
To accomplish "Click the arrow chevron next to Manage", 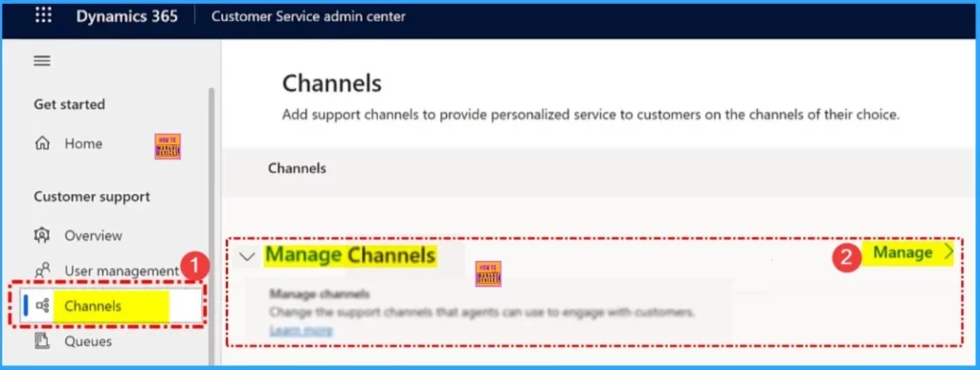I will 948,252.
